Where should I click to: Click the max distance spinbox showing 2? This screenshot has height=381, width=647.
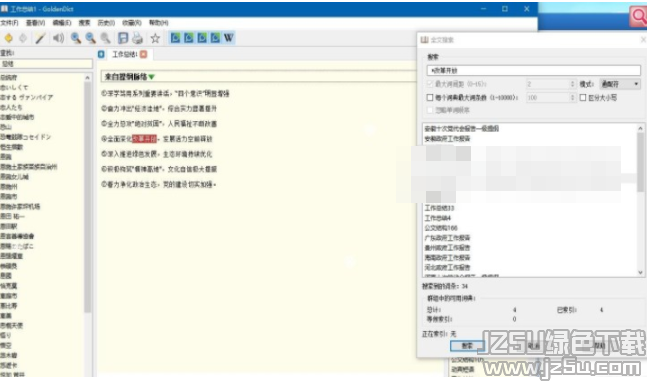550,84
